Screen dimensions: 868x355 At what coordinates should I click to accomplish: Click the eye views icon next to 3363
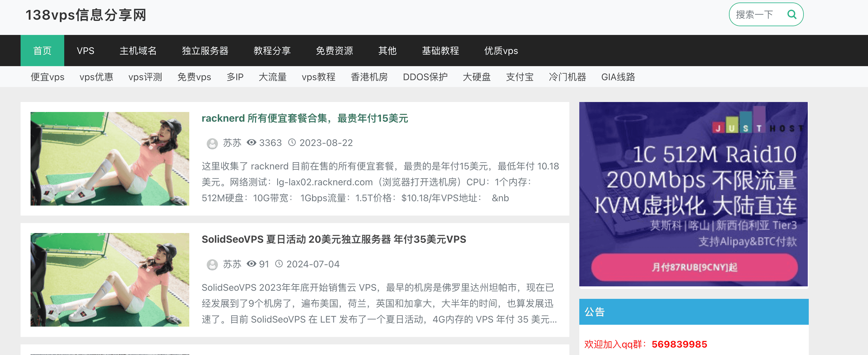pos(251,143)
